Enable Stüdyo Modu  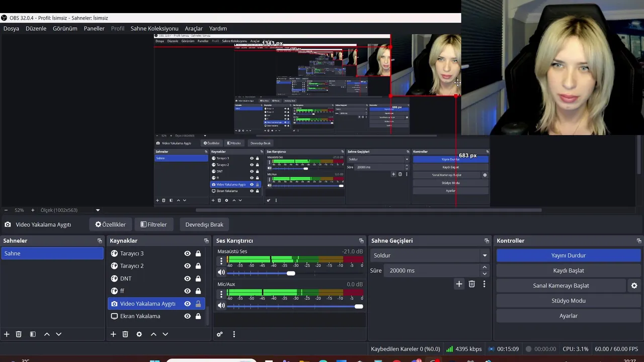[x=569, y=301]
